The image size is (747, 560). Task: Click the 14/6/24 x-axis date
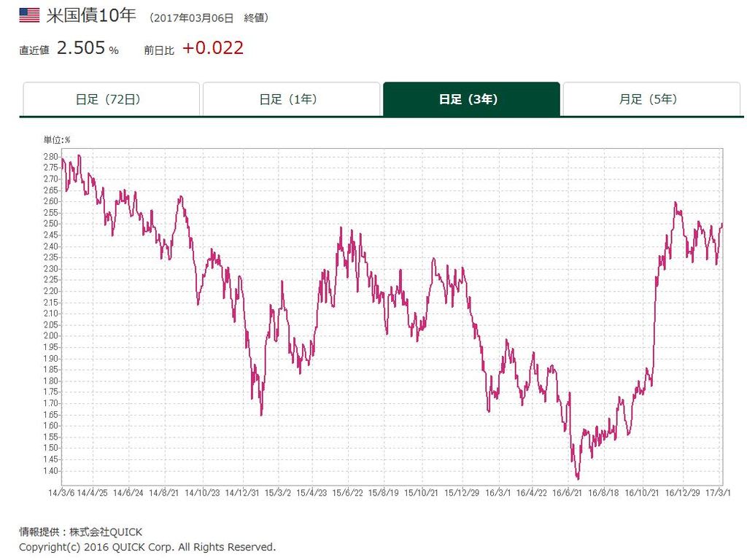tap(128, 492)
